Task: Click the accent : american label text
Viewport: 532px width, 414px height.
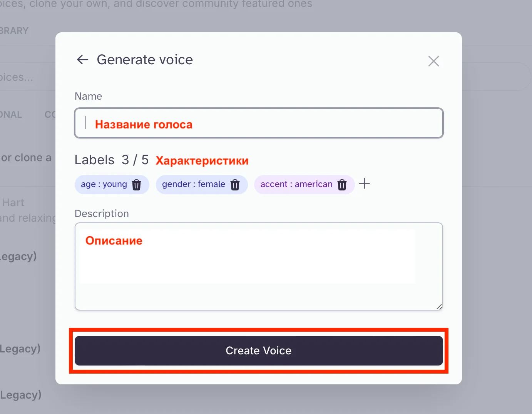Action: 296,184
